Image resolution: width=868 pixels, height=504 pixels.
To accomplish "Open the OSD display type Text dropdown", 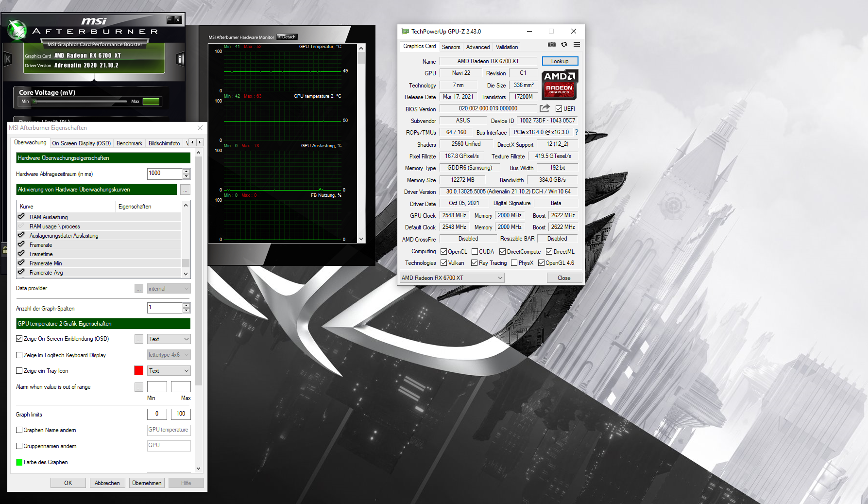I will coord(169,339).
